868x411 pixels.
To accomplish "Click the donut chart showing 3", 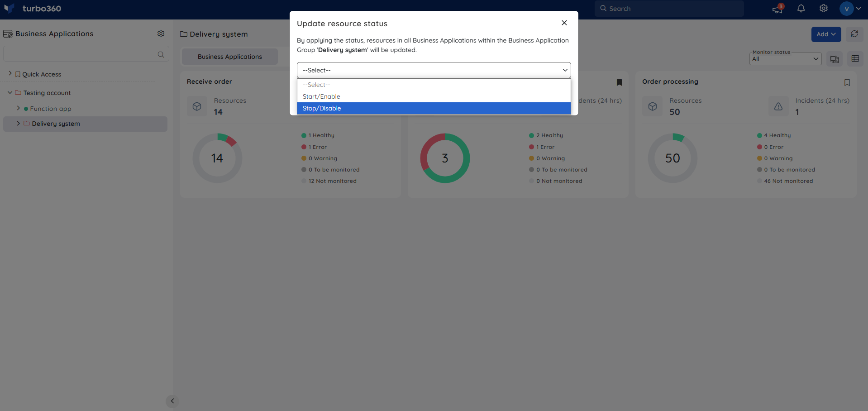I will click(x=445, y=158).
